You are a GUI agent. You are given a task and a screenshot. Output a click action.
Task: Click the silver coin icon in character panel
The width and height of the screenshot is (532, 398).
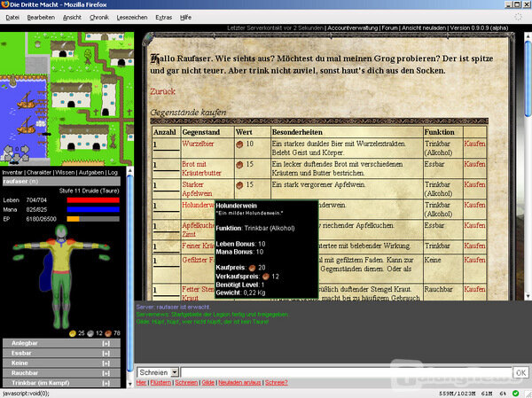point(90,333)
